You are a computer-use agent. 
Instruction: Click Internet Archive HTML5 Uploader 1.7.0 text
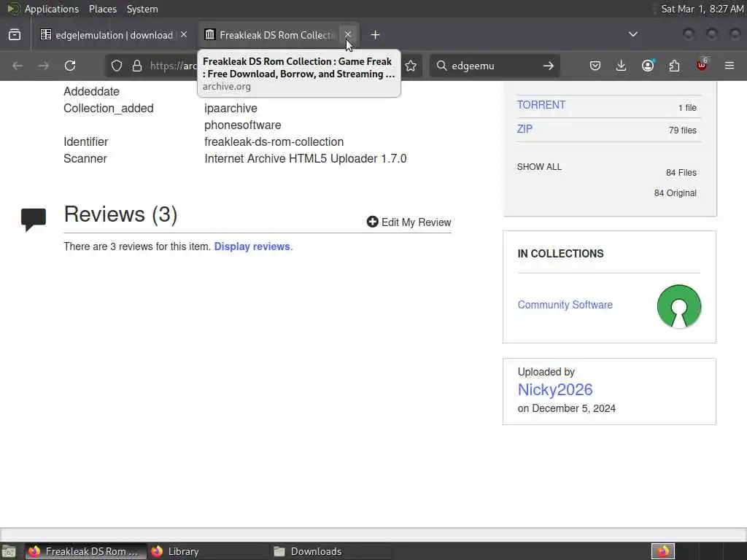(306, 158)
